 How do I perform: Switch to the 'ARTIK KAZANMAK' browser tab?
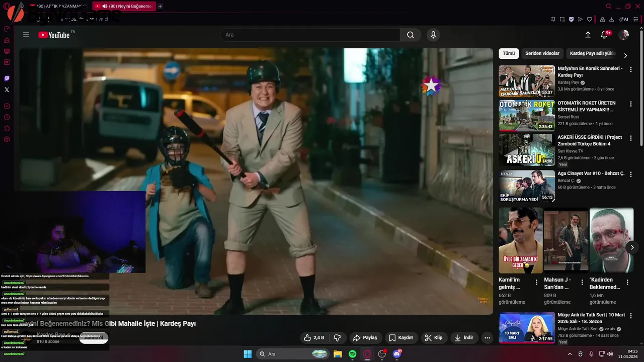coord(58,6)
